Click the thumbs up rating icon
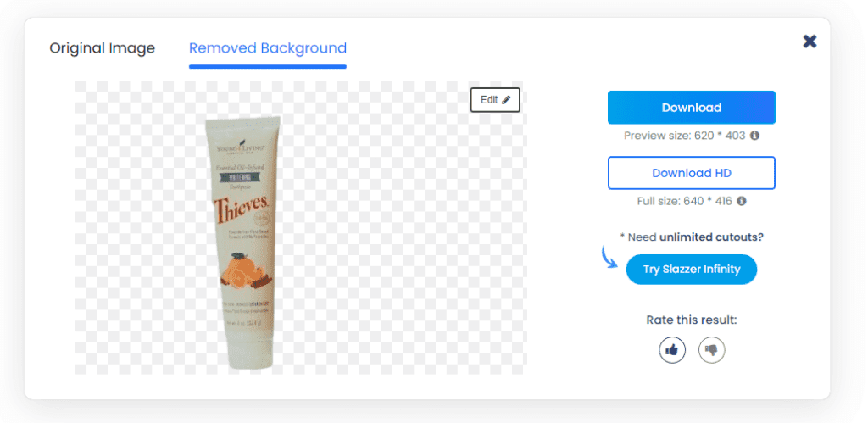The width and height of the screenshot is (868, 423). 672,350
